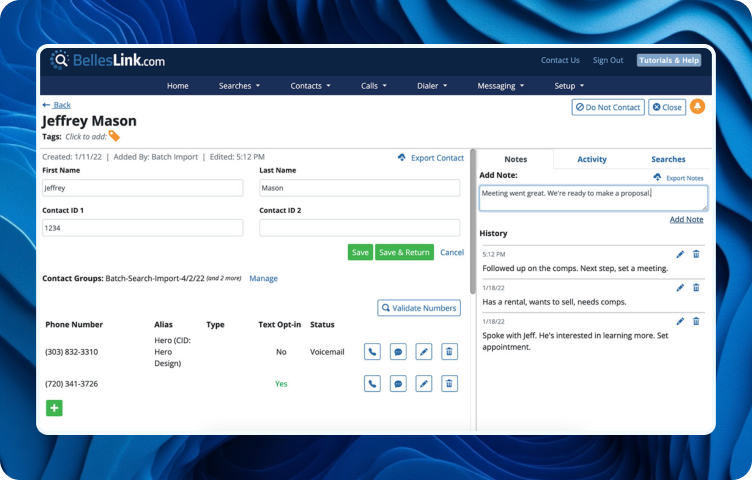This screenshot has width=752, height=480.
Task: Click the edit pencil for (303) 832-3310
Action: click(x=423, y=352)
